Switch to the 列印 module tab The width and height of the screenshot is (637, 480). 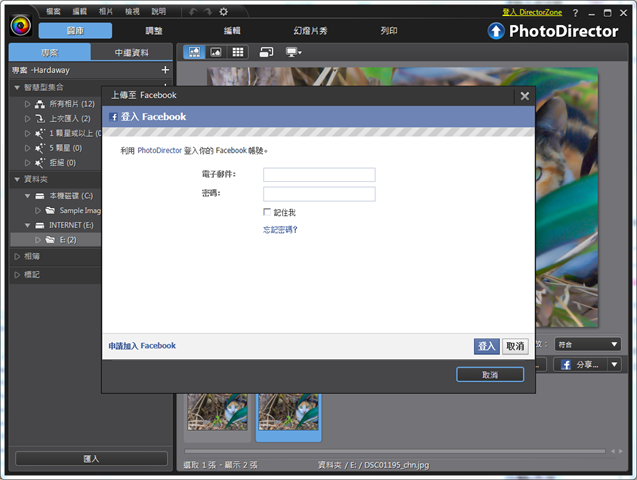point(389,31)
